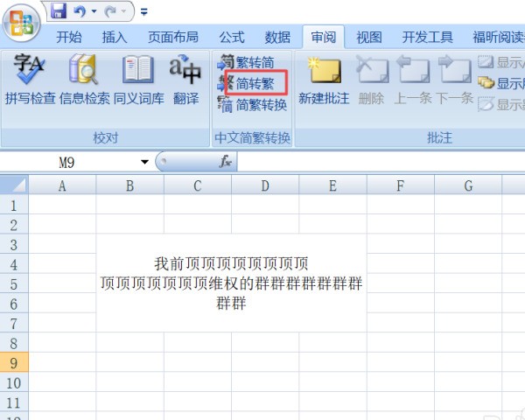
Task: Select column A header
Action: tap(62, 185)
